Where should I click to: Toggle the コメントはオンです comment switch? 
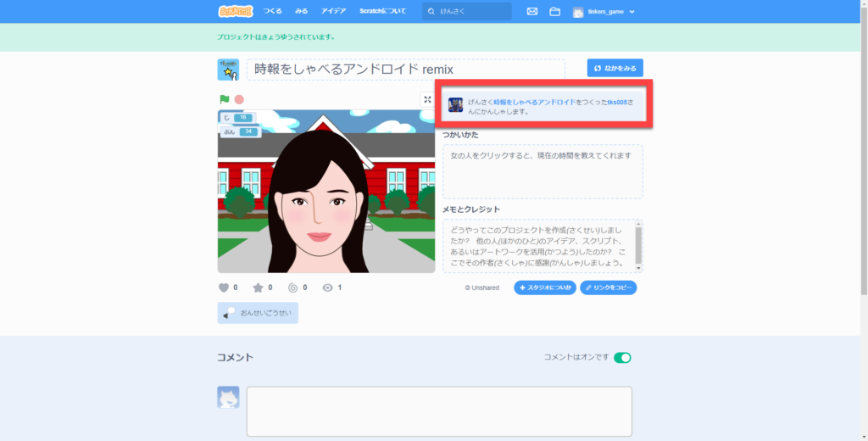622,358
